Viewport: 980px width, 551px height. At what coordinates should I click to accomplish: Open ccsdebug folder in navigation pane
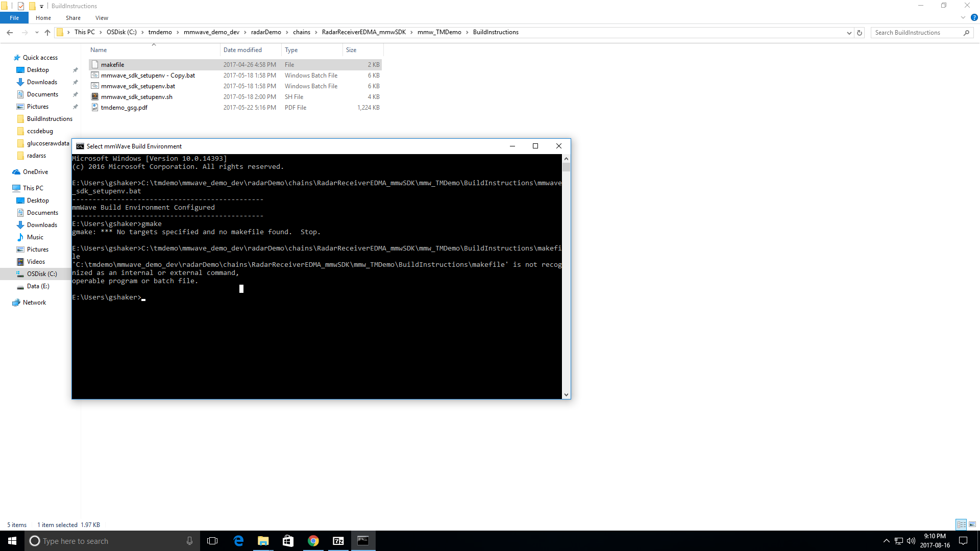point(40,131)
